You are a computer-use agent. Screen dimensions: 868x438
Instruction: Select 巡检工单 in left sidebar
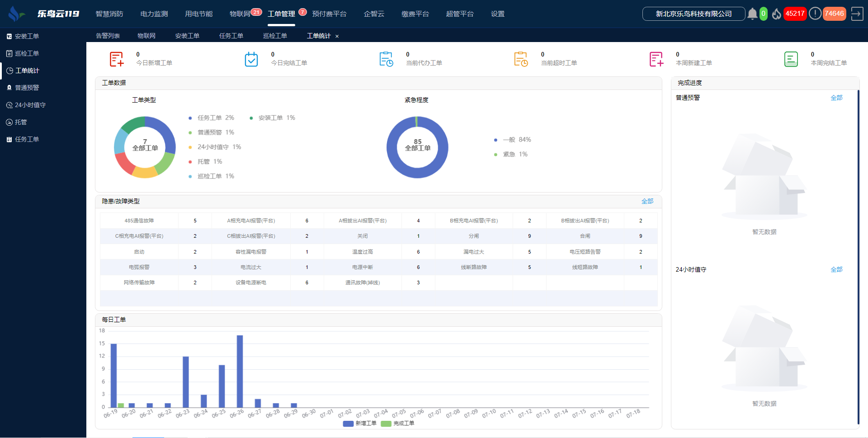click(27, 53)
